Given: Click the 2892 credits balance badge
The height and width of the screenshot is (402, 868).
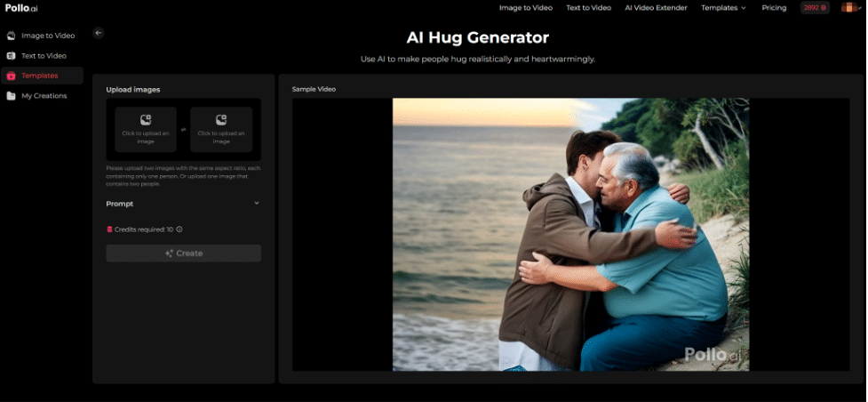Looking at the screenshot, I should (x=815, y=8).
